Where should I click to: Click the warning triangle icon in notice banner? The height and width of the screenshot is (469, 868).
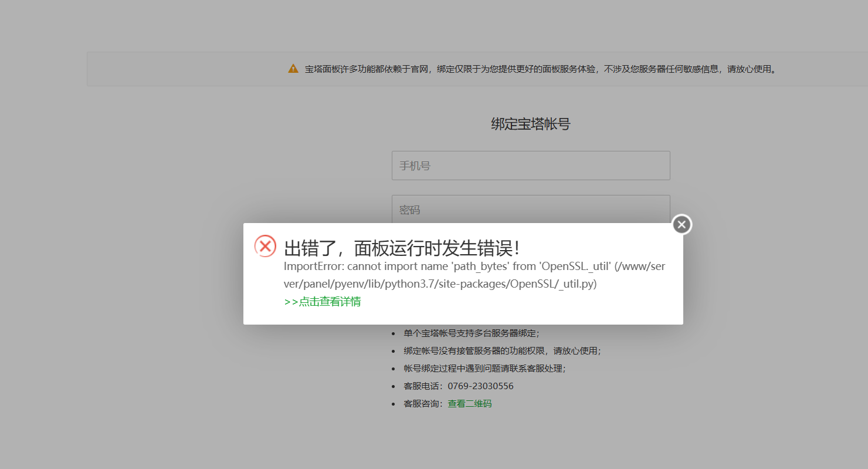tap(293, 69)
